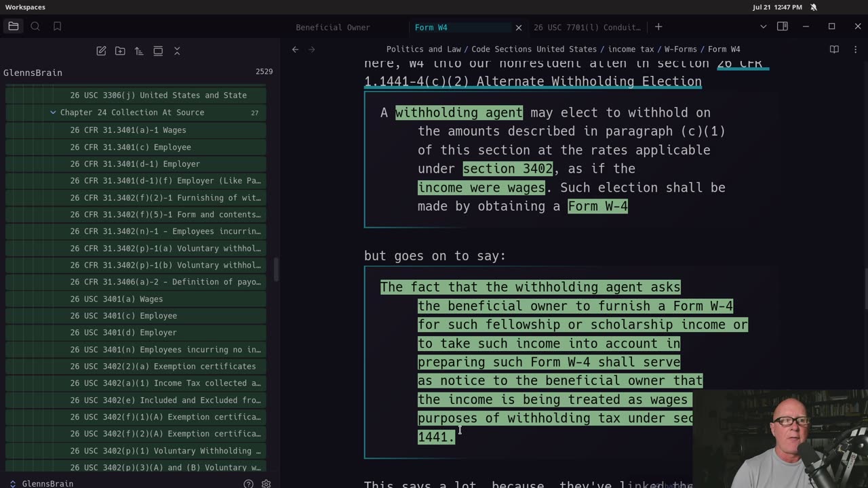The height and width of the screenshot is (488, 868).
Task: Click highlighted 'section 3402' text
Action: pyautogui.click(x=508, y=169)
